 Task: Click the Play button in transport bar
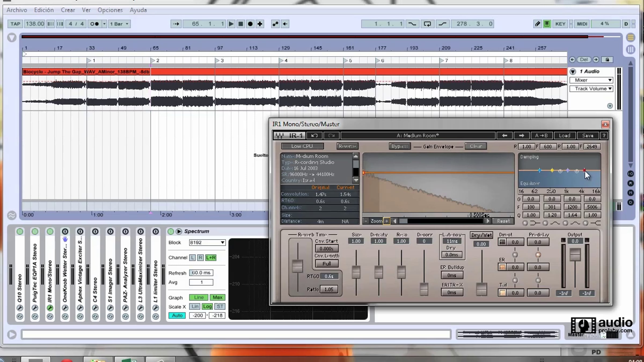pos(231,24)
